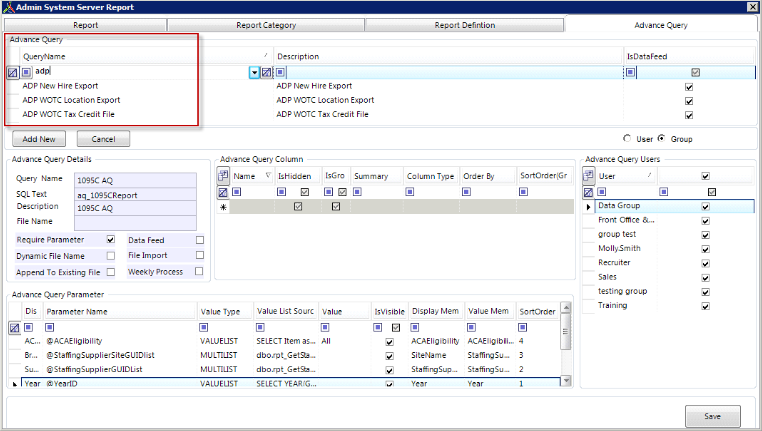The height and width of the screenshot is (431, 762).
Task: Click the clear-filter icon in the Advance Query Column grid
Action: point(223,192)
